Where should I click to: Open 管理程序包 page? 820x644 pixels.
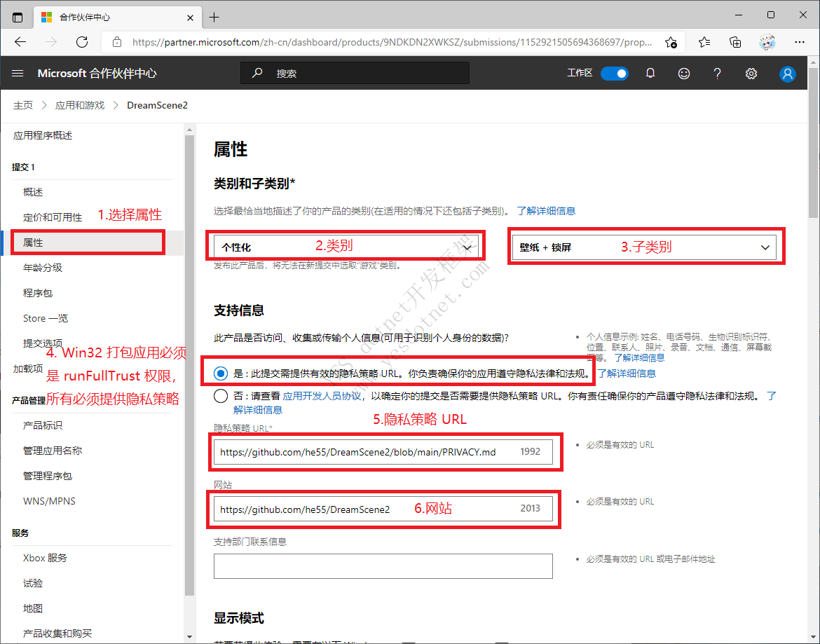pyautogui.click(x=48, y=477)
